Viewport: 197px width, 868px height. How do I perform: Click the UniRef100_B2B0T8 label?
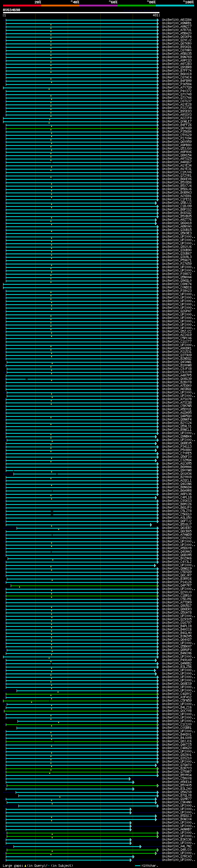click(x=177, y=382)
